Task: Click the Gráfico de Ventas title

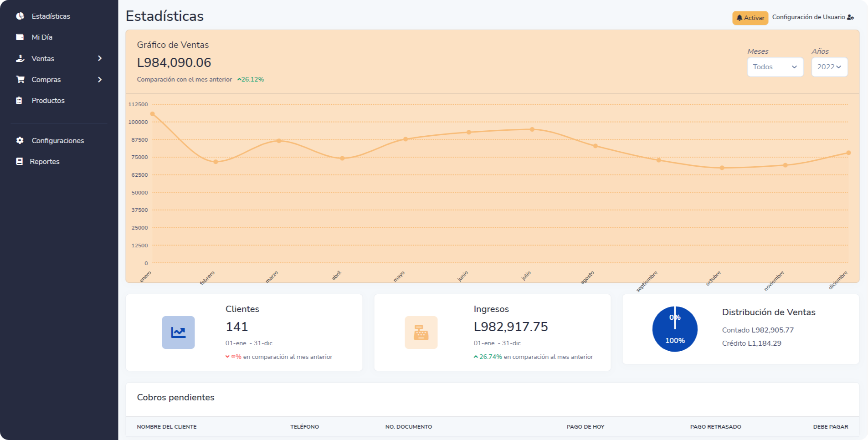Action: click(173, 45)
